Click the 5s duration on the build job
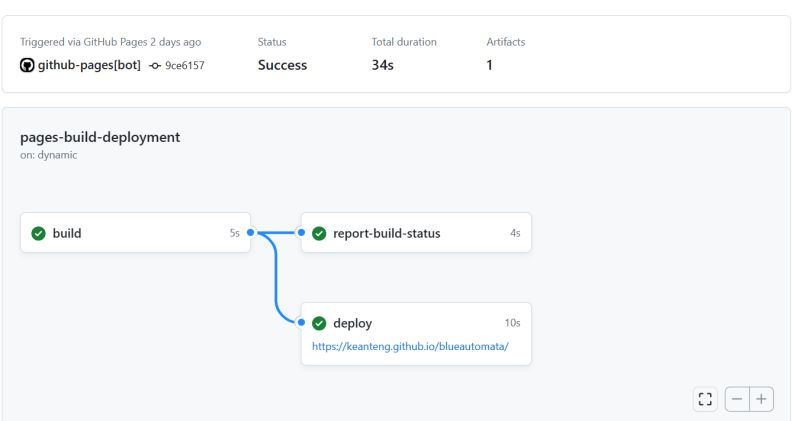Viewport: 800px width, 421px height. (x=235, y=233)
